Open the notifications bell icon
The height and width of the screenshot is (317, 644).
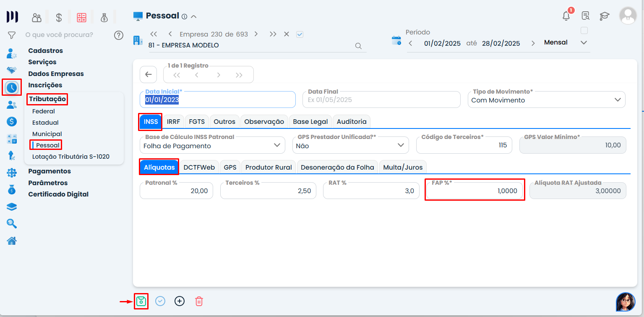(x=566, y=16)
